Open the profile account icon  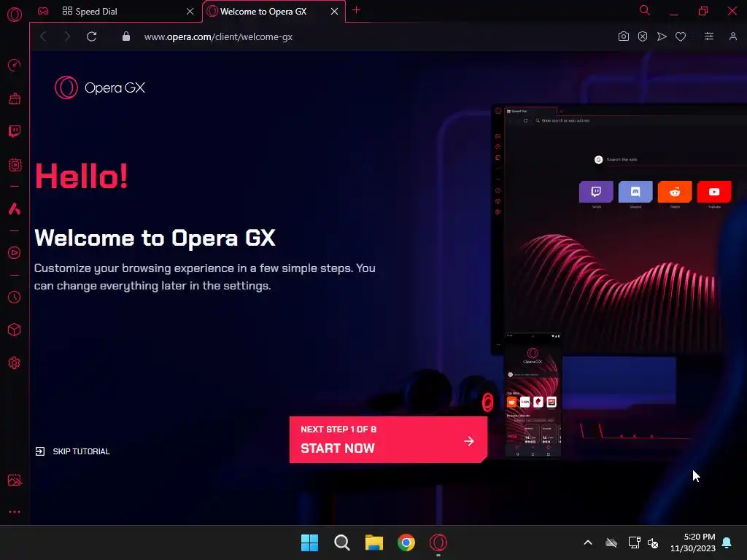point(732,36)
